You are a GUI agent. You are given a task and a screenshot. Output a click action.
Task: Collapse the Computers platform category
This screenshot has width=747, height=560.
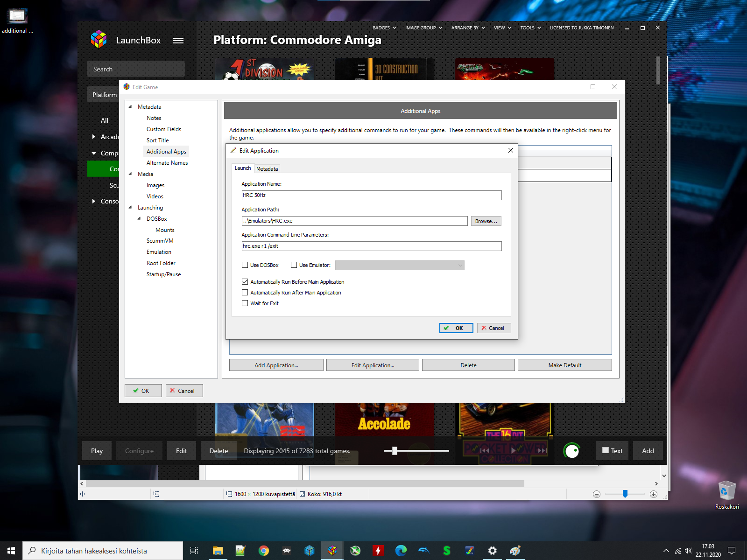(94, 153)
